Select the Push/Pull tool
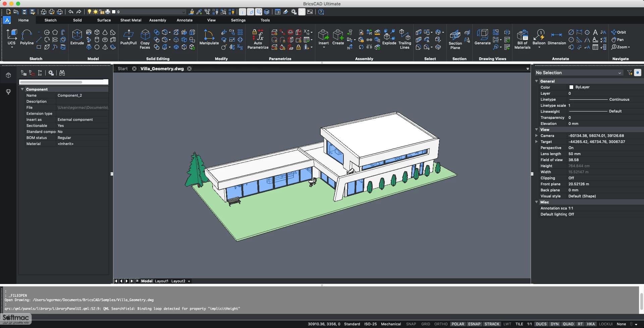The height and width of the screenshot is (328, 644). [x=128, y=38]
